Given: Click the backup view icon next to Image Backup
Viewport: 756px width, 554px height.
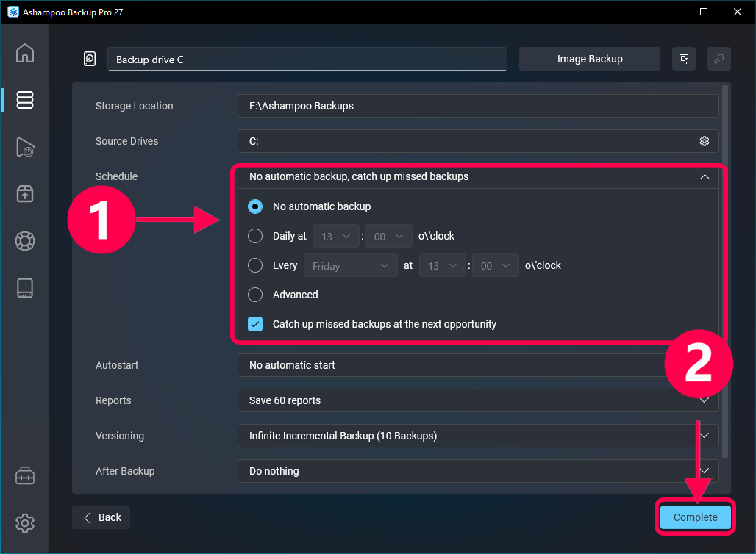Looking at the screenshot, I should tap(684, 59).
